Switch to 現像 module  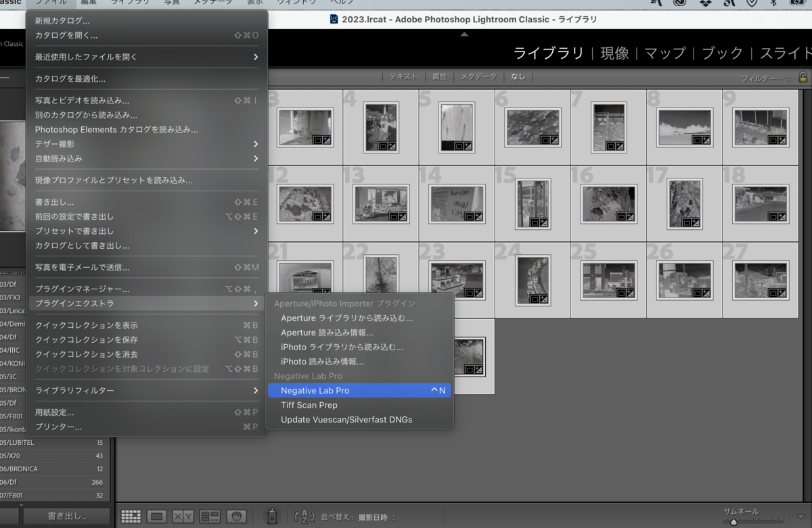(x=614, y=53)
